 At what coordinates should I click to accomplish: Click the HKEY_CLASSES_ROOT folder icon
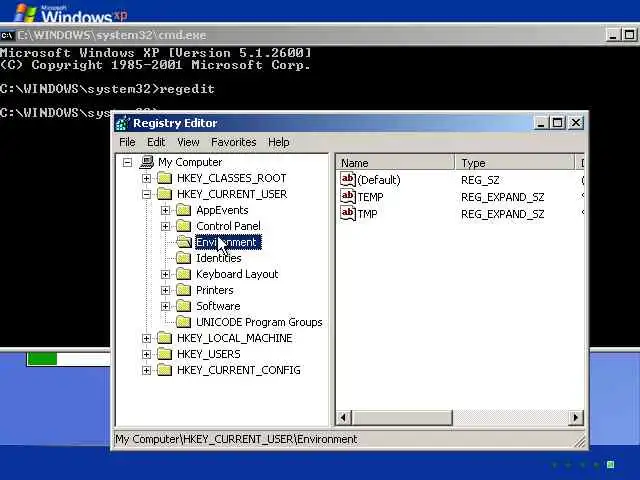pos(164,178)
